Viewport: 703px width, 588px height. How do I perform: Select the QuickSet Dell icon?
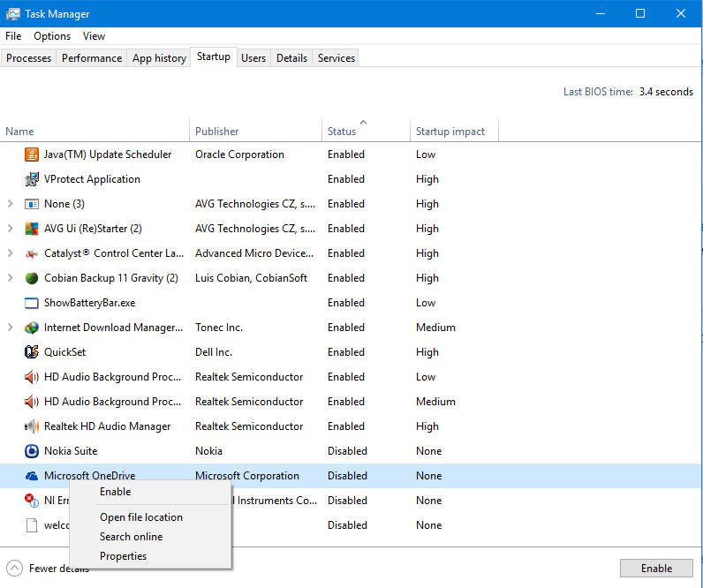point(32,352)
